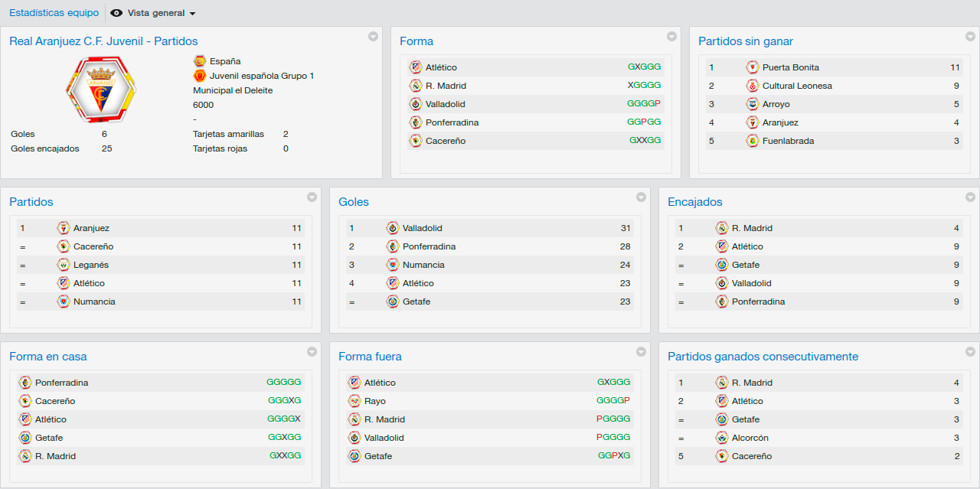Click Rayo badge in Forma fuera panel
980x489 pixels.
[x=354, y=401]
